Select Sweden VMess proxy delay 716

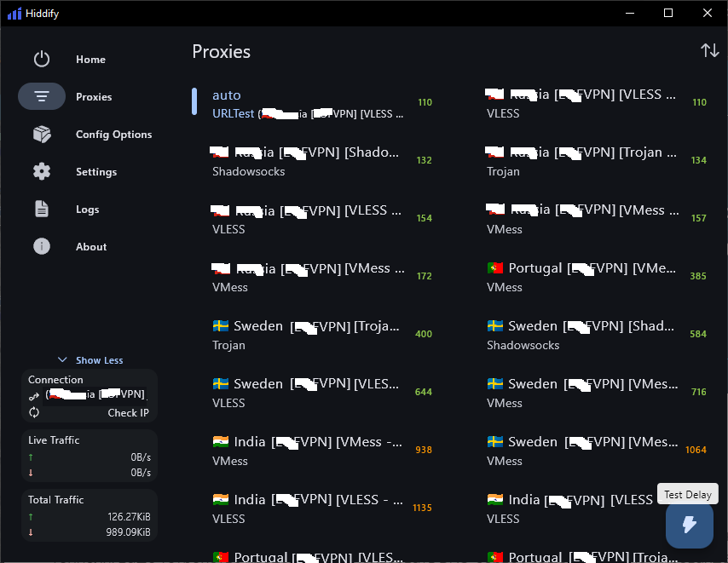click(597, 393)
